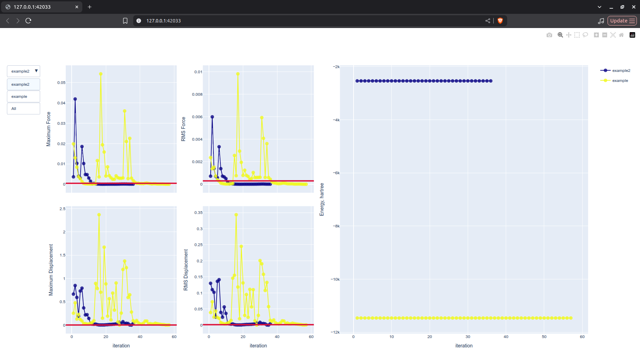Screen dimensions: 640x364
Task: Activate the Pan tool
Action: click(x=568, y=35)
